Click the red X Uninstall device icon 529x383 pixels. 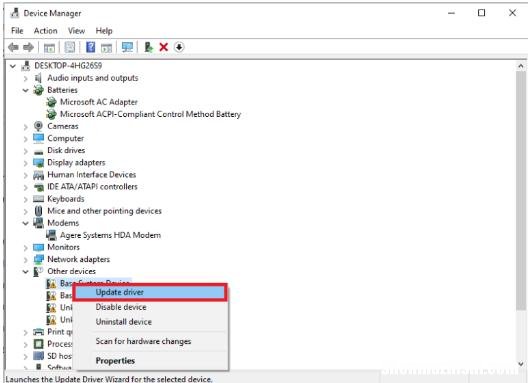pos(164,47)
